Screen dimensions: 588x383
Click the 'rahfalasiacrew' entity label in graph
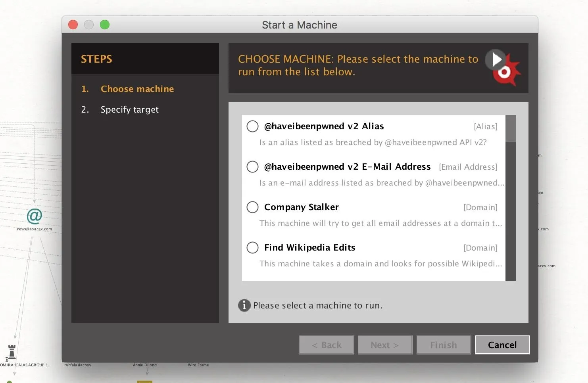point(78,365)
